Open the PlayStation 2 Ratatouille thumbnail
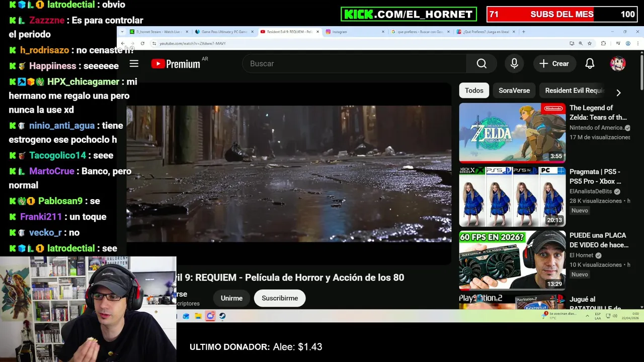644x362 pixels. pyautogui.click(x=512, y=302)
